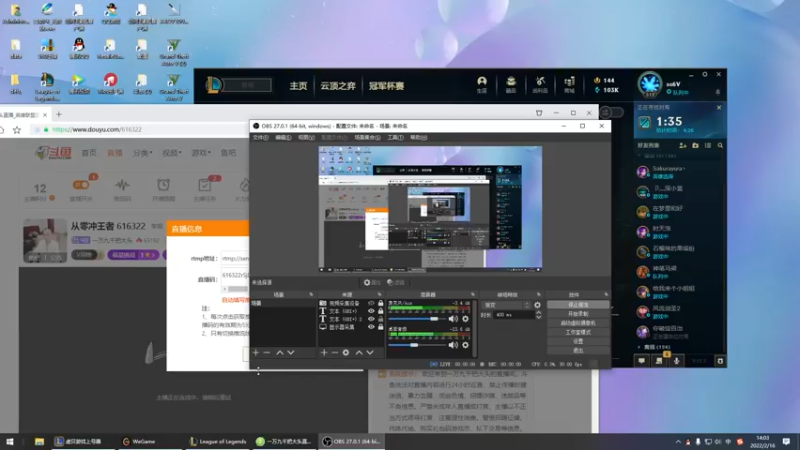Open League store icon in top nav
This screenshot has width=800, height=450.
[569, 84]
